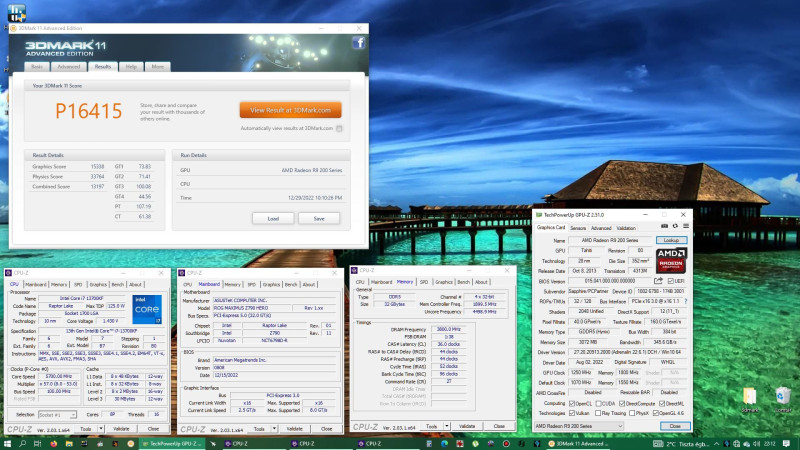800x450 pixels.
Task: Click Physics Score value 33764
Action: coord(97,177)
